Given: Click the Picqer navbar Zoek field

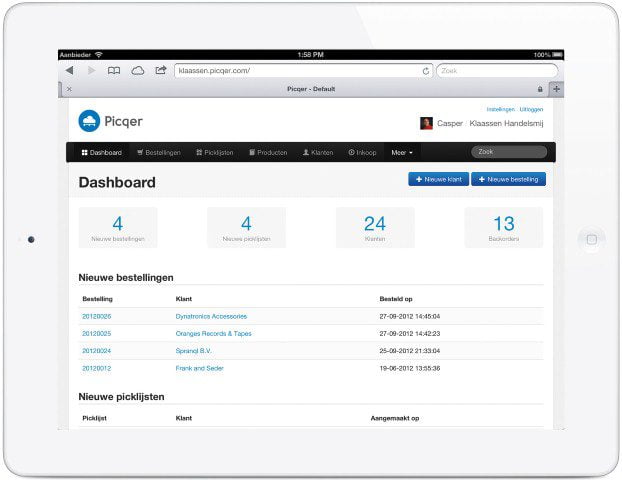Looking at the screenshot, I should point(509,152).
